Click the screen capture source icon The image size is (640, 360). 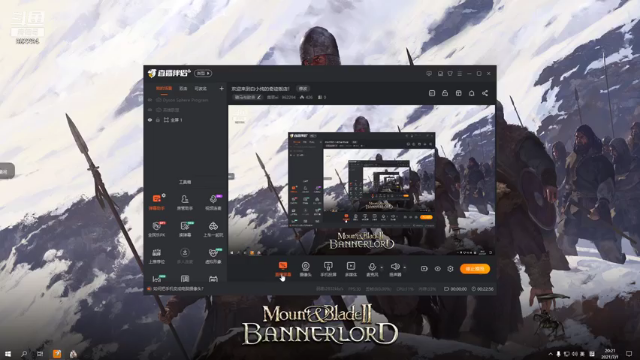tap(283, 269)
